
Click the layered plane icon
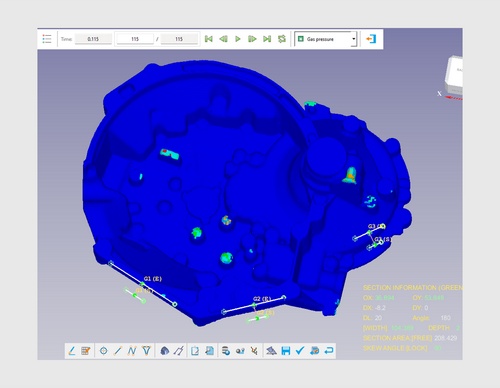[x=271, y=351]
